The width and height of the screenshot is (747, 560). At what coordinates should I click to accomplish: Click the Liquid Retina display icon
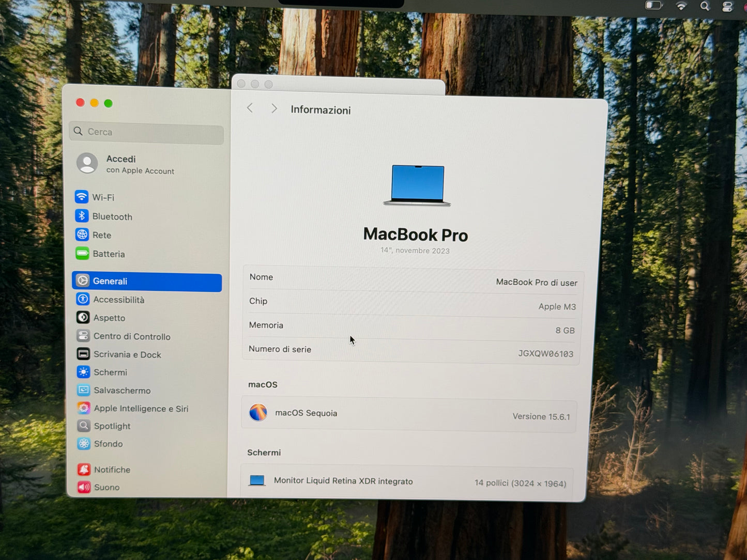click(257, 480)
